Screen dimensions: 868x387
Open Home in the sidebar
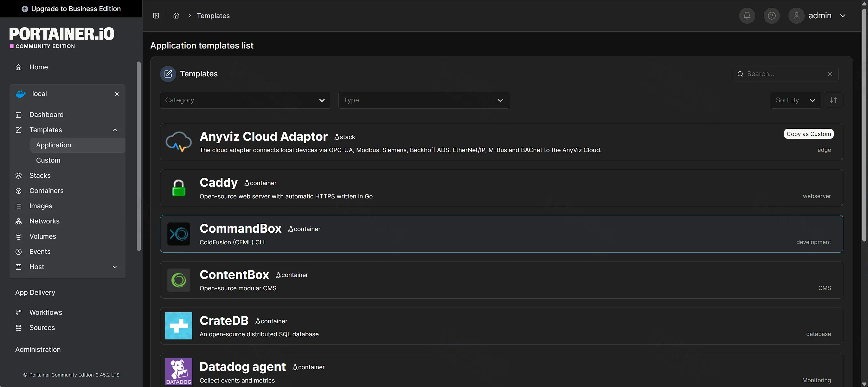68,67
